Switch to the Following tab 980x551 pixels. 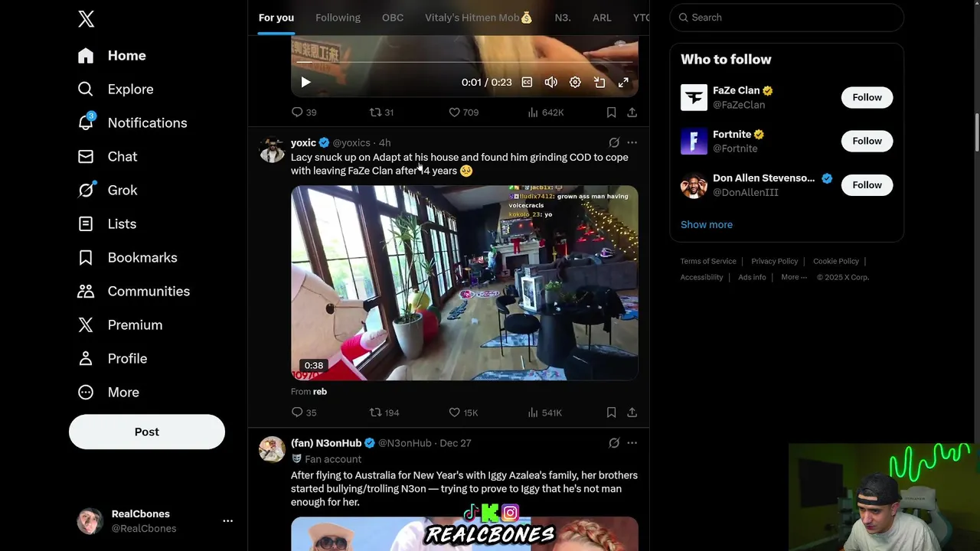(x=338, y=18)
